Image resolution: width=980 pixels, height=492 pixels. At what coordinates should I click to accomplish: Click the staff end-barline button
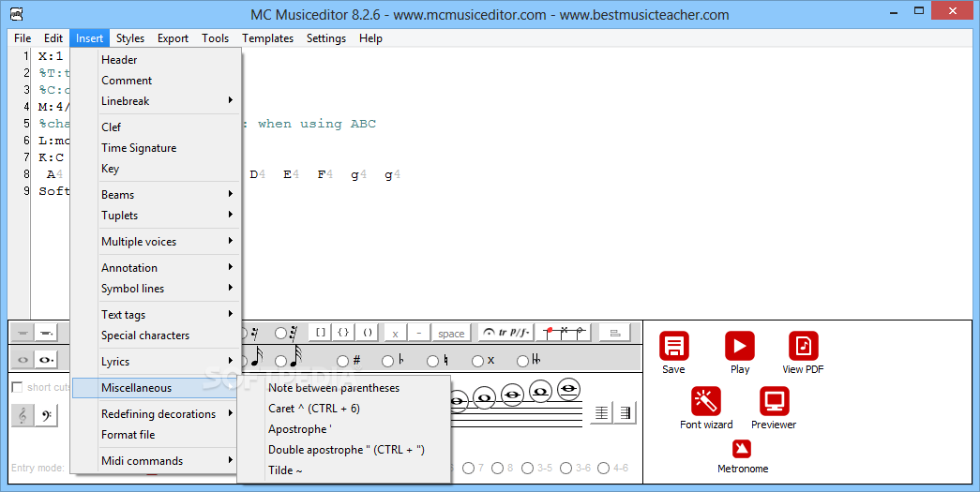(626, 412)
